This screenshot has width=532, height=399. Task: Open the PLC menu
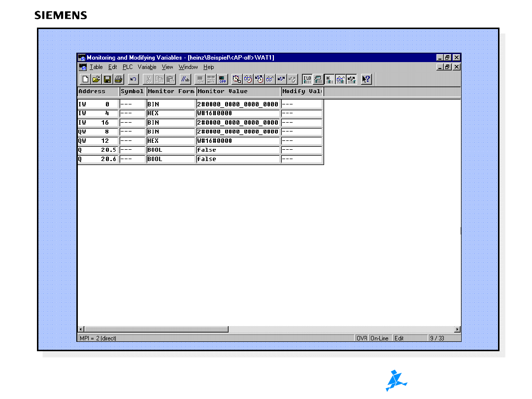pos(128,67)
